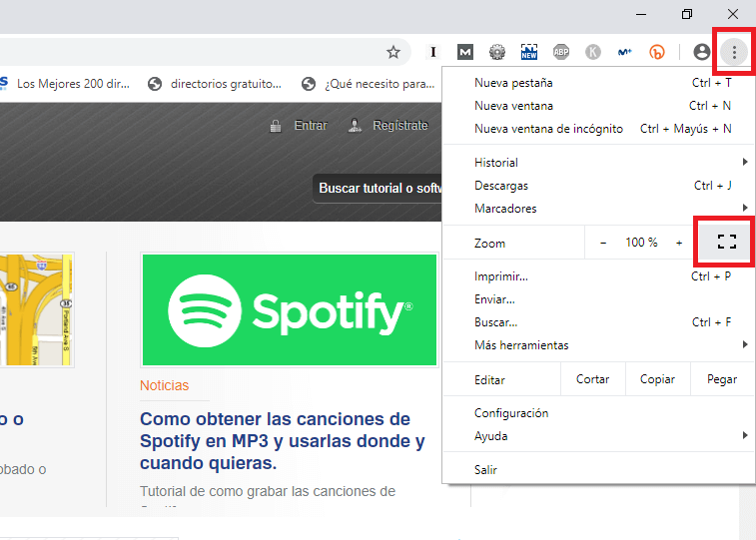Open Configuración from the menu

pyautogui.click(x=598, y=413)
